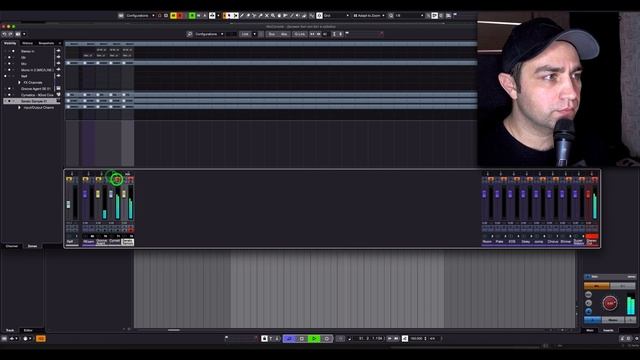Click the instrument icon beside Groove Agent SE 01
The image size is (640, 360).
[x=58, y=89]
